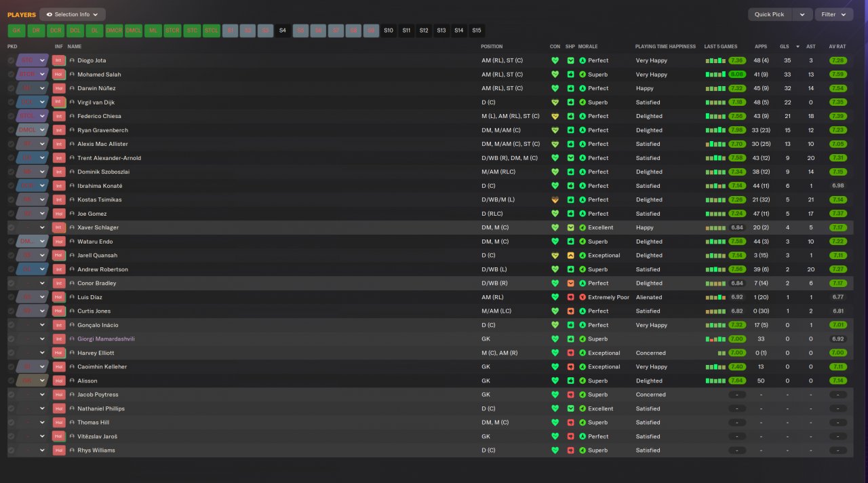Screen dimensions: 868x483
Task: Click the sharpness icon for Jarell Quansah
Action: pos(570,255)
